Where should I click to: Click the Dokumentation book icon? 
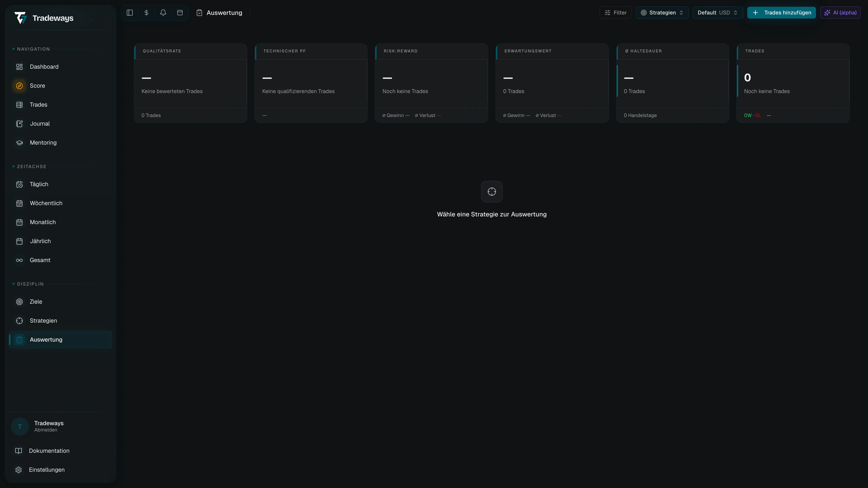pyautogui.click(x=19, y=451)
